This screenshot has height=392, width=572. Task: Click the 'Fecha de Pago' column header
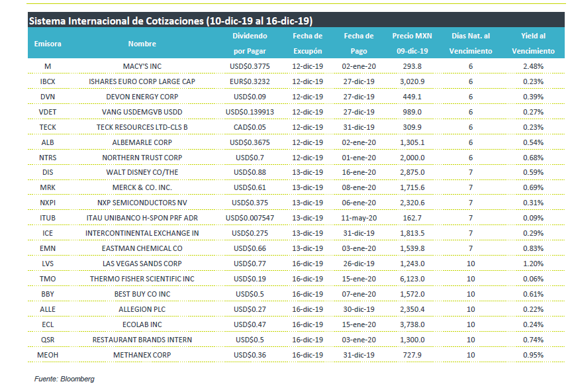[359, 44]
